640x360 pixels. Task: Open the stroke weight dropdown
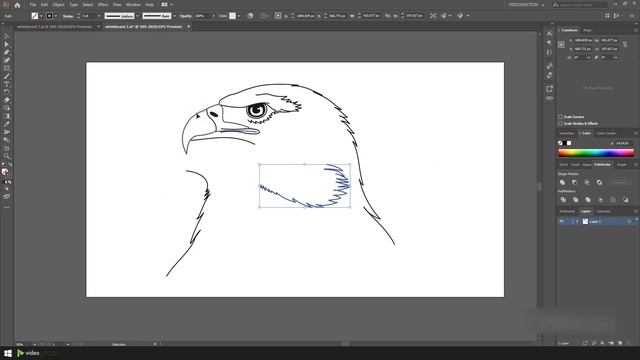99,16
